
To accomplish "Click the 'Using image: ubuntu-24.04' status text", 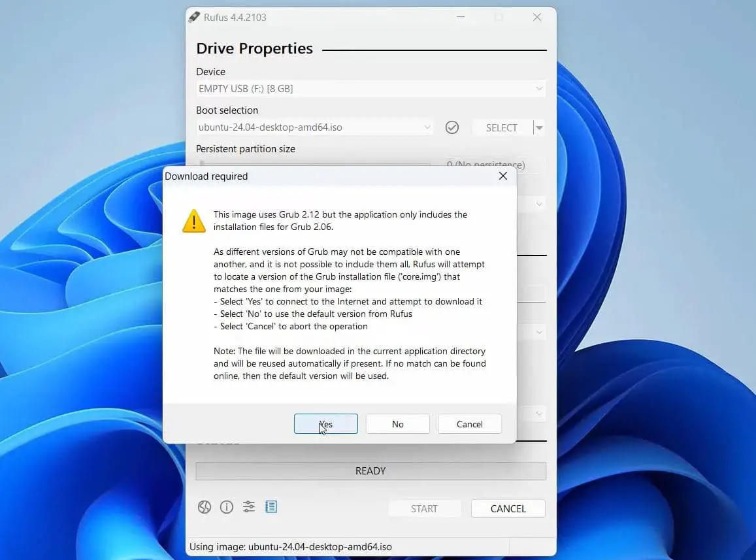I will [x=291, y=546].
